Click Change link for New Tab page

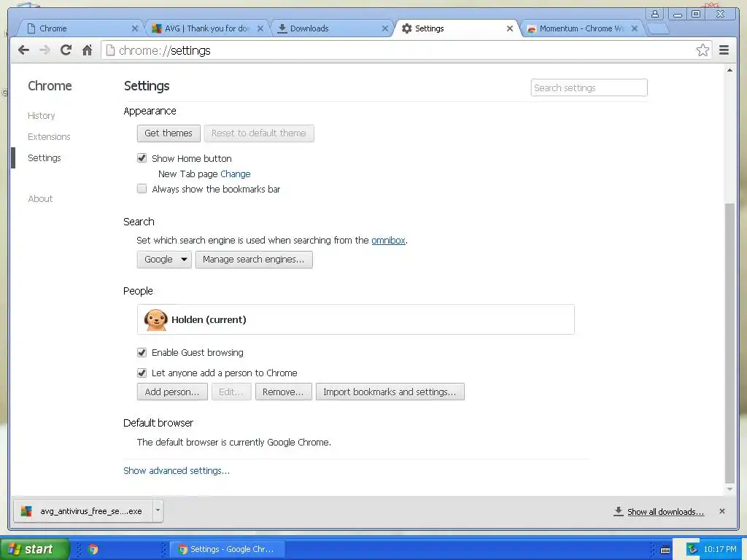click(x=236, y=174)
